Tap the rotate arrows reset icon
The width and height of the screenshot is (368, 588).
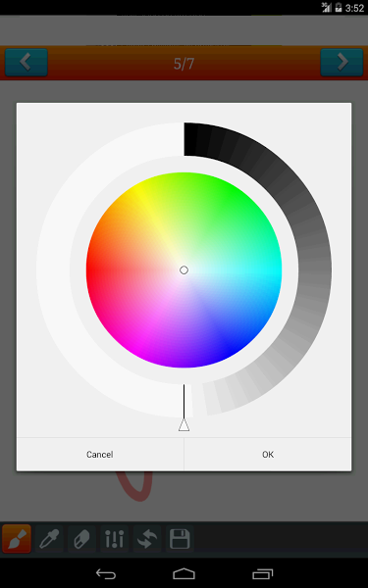click(x=147, y=538)
